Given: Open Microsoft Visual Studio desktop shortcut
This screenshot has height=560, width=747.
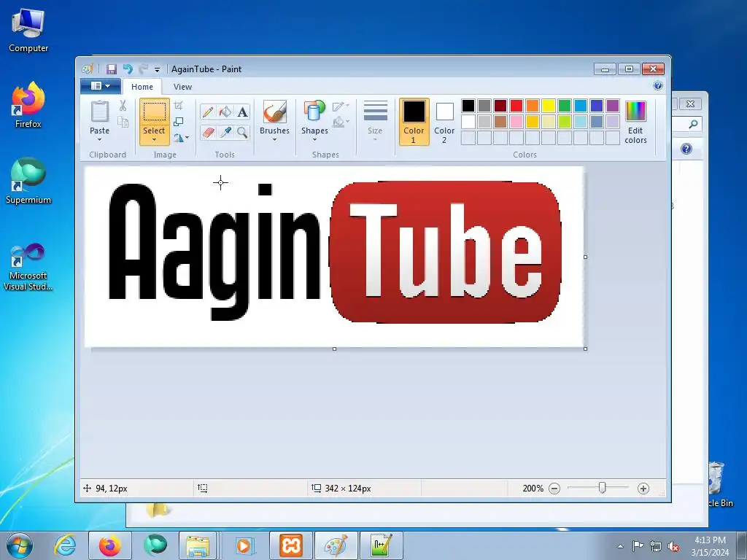Looking at the screenshot, I should coord(28,267).
